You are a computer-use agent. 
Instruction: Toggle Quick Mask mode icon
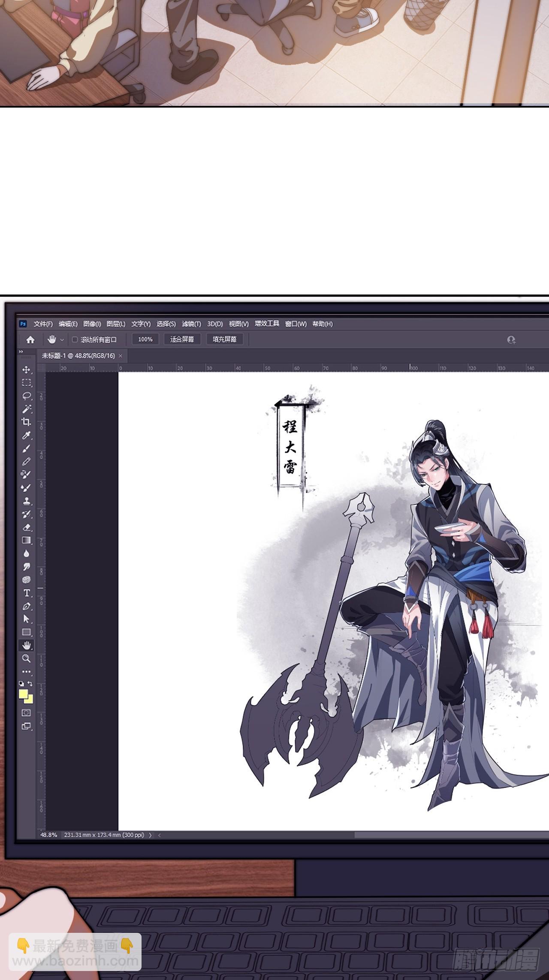point(26,712)
